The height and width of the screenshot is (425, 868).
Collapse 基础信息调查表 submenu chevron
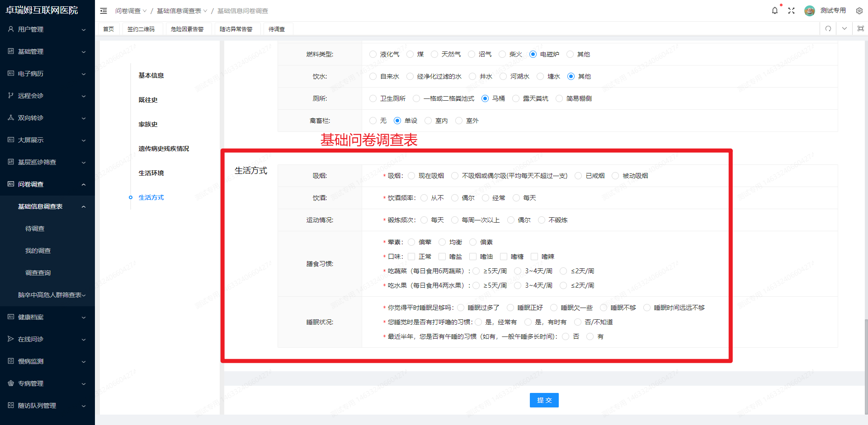tap(84, 206)
